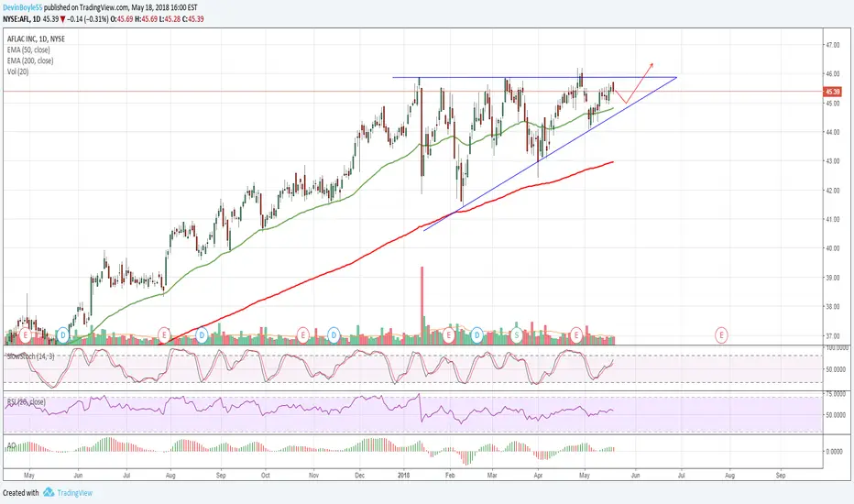Screen dimensions: 854x504
Task: Click the 75.0000 RSI scale label
Action: point(837,393)
